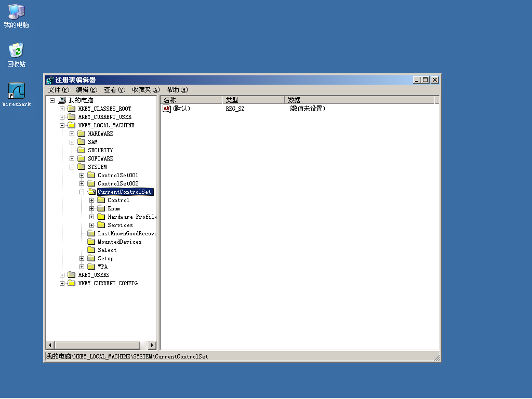Screen dimensions: 532x399
Task: Click the SAM folder icon
Action: [x=81, y=142]
